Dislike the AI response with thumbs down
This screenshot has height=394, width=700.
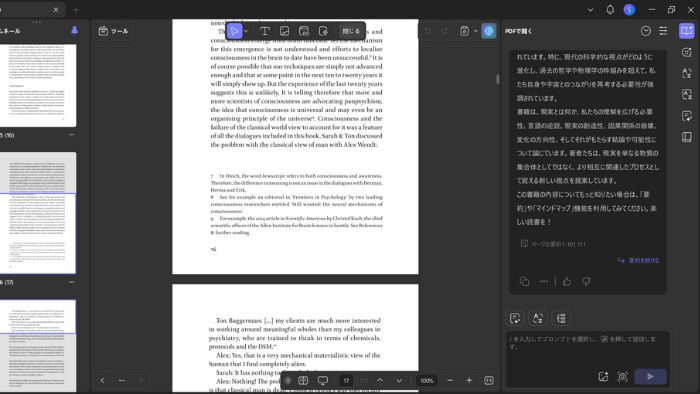(586, 282)
